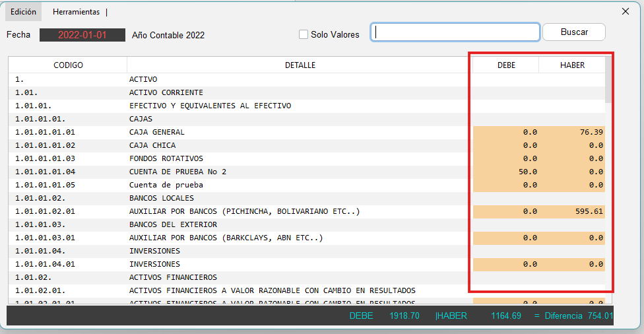644x334 pixels.
Task: Open the Herramientas menu
Action: pos(77,12)
